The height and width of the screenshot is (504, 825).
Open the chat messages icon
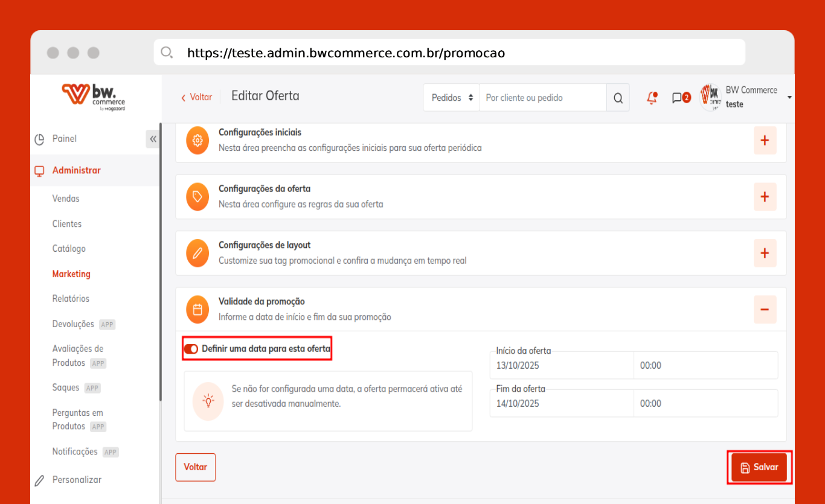click(x=677, y=98)
